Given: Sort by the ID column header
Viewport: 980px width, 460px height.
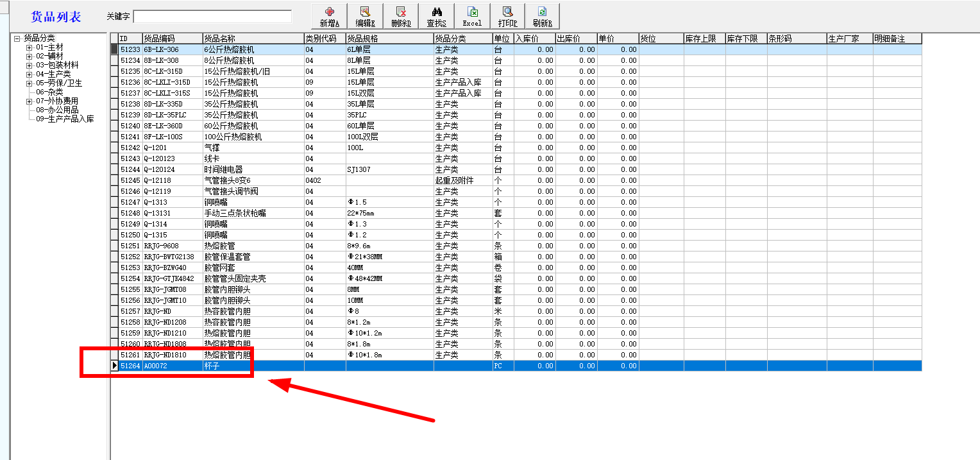Looking at the screenshot, I should 130,38.
